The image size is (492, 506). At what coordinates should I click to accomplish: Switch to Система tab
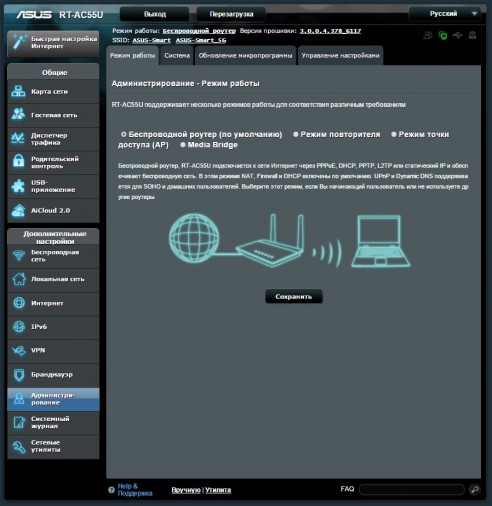click(177, 55)
